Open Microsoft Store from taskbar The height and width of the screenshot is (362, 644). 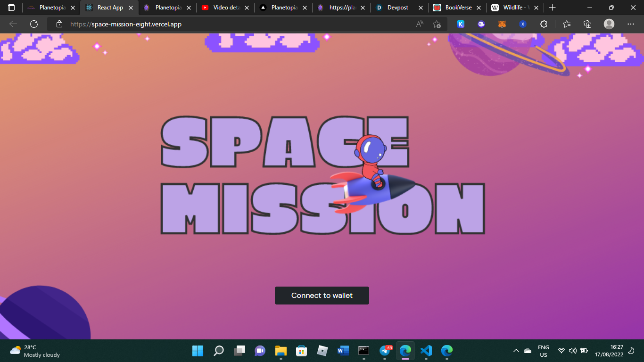[302, 351]
